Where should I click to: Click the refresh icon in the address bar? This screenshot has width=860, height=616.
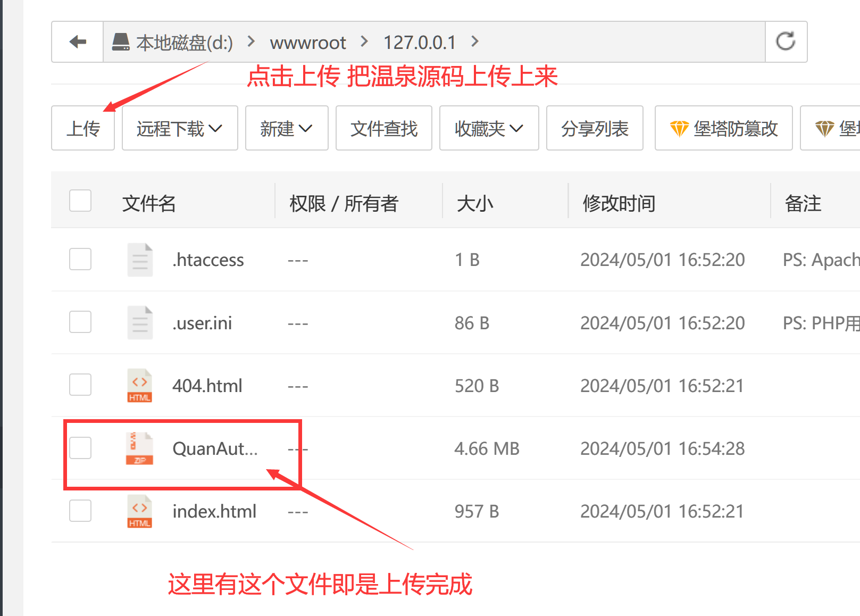click(x=786, y=41)
